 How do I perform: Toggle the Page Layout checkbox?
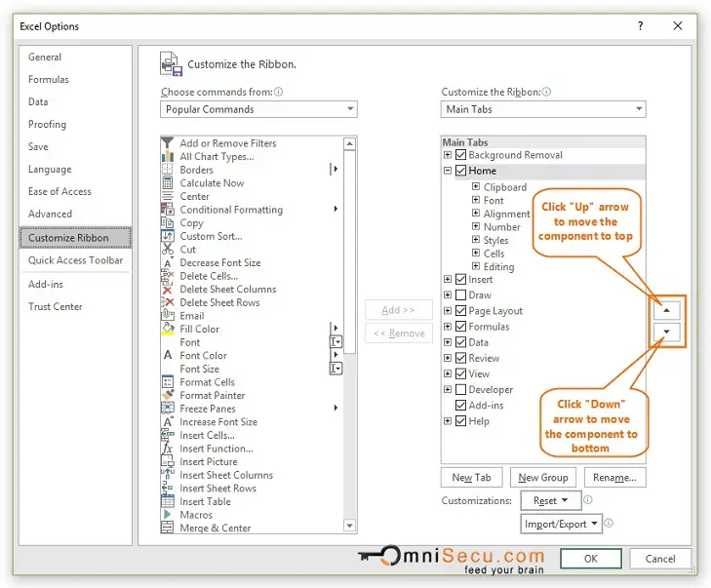pyautogui.click(x=460, y=310)
